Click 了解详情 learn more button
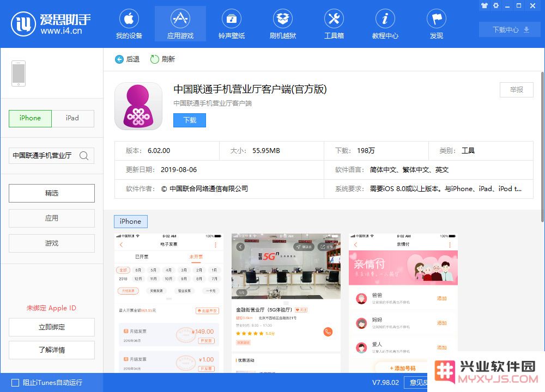The width and height of the screenshot is (545, 392). point(51,350)
